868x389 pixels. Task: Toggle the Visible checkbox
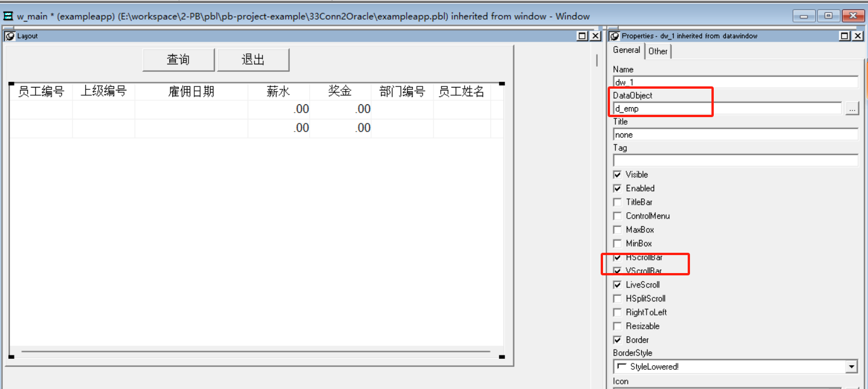(x=618, y=174)
